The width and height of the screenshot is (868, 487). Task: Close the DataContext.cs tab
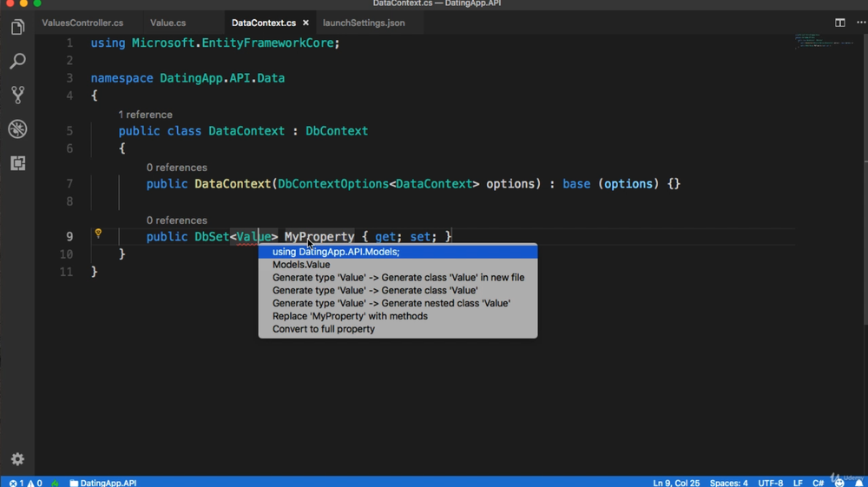[x=306, y=23]
